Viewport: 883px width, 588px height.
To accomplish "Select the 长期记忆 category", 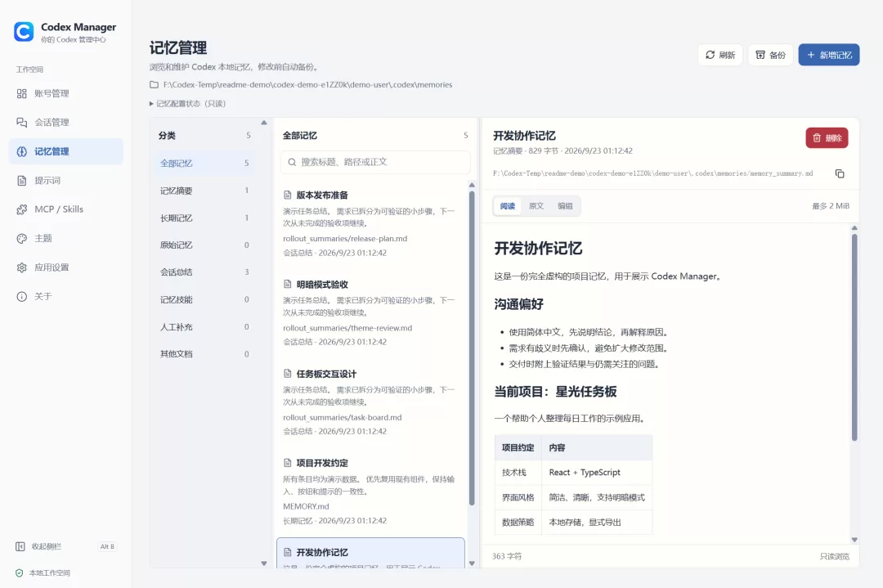I will [204, 218].
